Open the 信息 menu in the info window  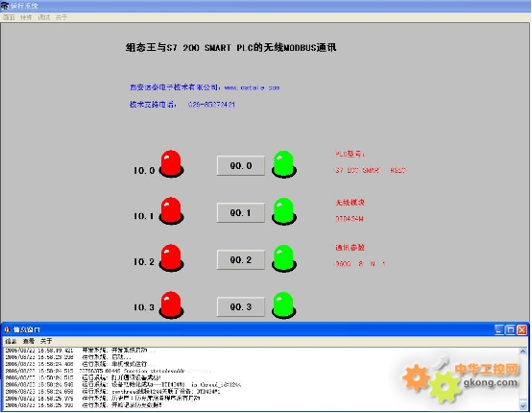click(11, 341)
